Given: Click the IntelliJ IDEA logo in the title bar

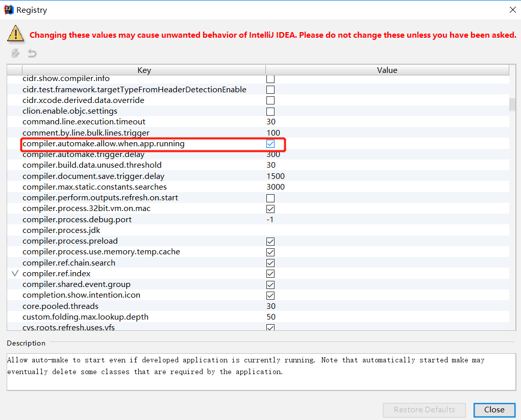Looking at the screenshot, I should point(9,10).
